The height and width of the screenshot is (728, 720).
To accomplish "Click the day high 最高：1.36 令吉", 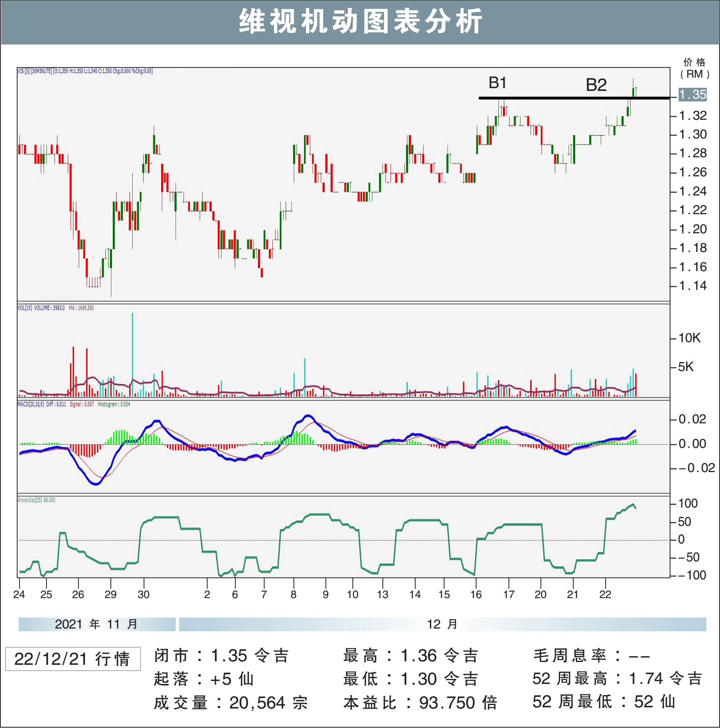I will [411, 655].
